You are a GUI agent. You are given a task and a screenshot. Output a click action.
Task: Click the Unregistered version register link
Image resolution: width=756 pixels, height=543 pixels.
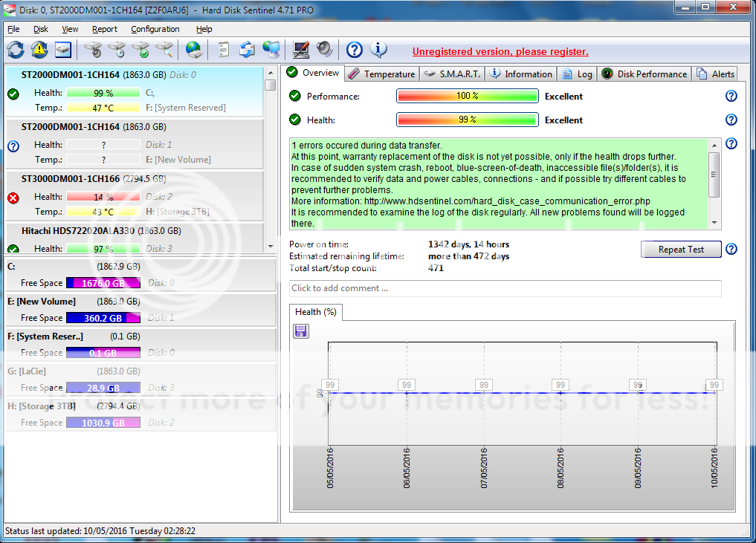500,51
